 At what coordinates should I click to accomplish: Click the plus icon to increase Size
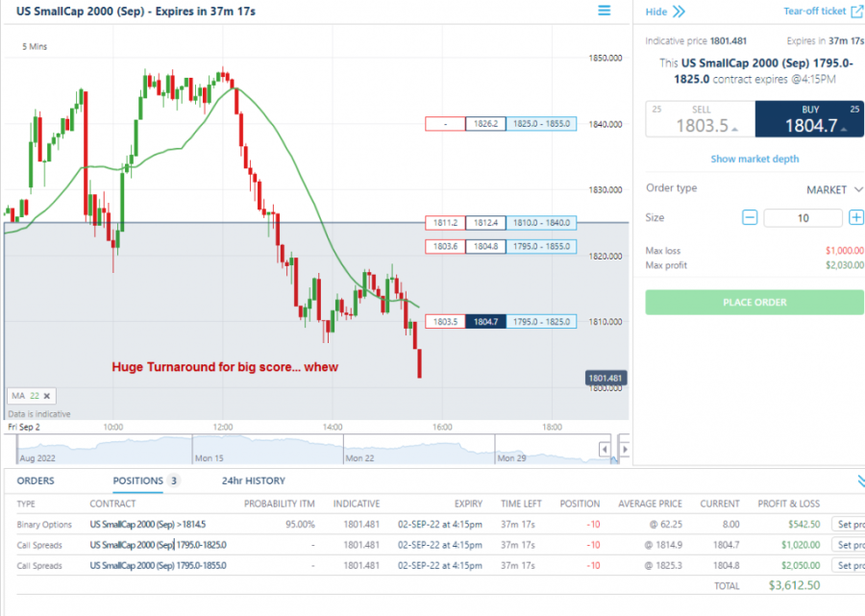855,217
